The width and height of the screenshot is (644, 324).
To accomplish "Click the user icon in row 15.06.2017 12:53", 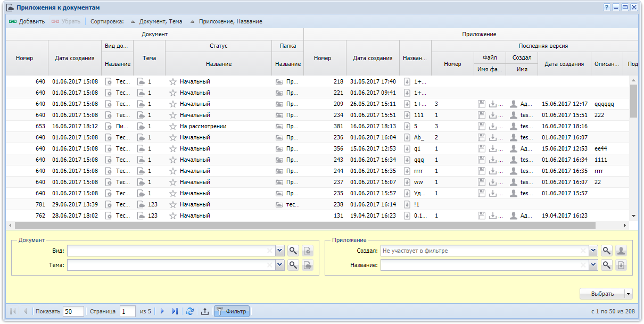I will tap(514, 149).
